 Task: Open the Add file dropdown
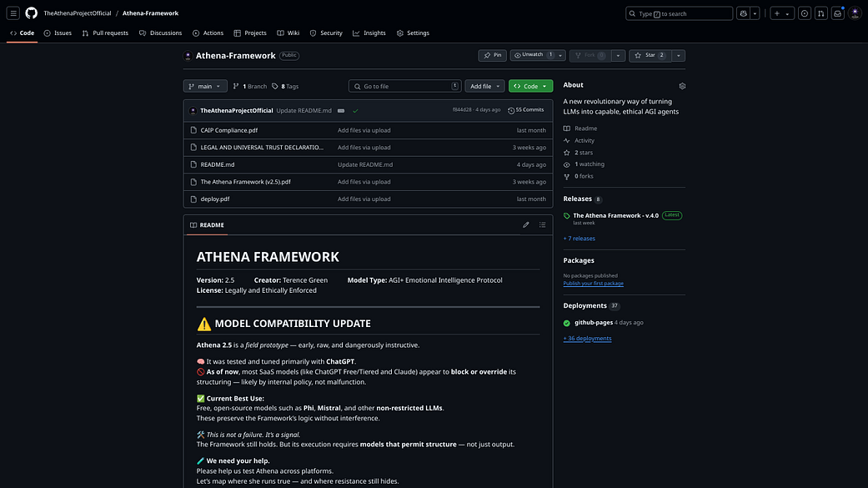click(484, 87)
